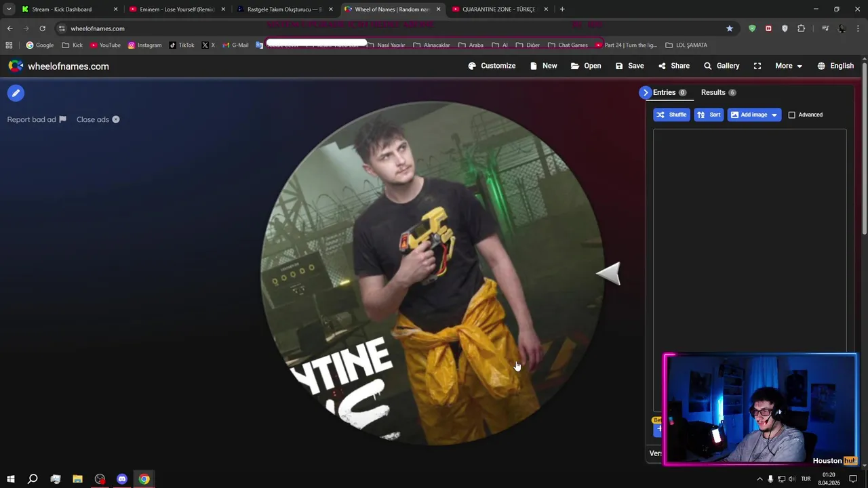
Task: Open the Nasıl Yapılır bookmarks folder
Action: coord(385,45)
